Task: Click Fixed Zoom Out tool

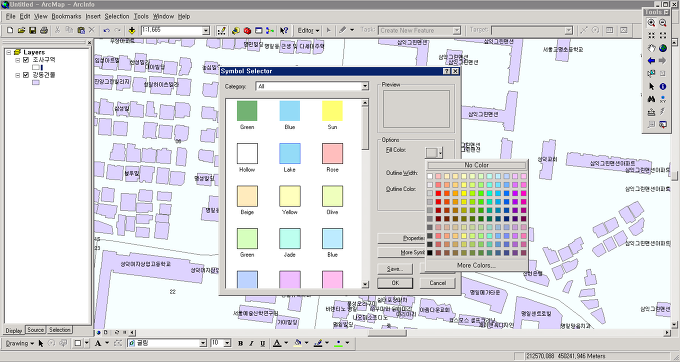Action: pyautogui.click(x=663, y=36)
